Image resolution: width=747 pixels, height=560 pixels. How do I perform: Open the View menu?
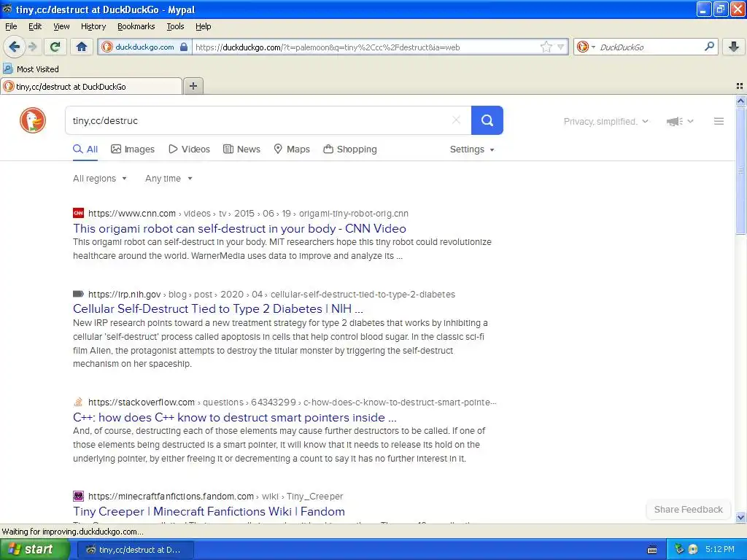(x=61, y=26)
